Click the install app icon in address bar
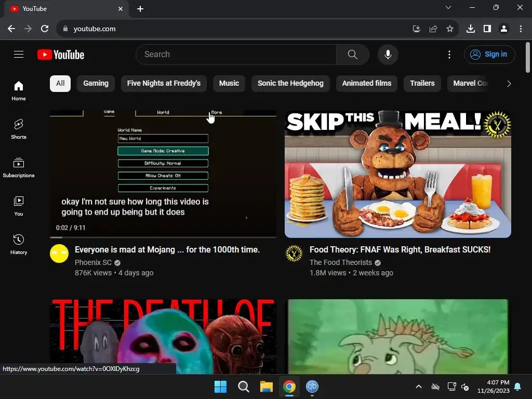The image size is (532, 399). 416,29
